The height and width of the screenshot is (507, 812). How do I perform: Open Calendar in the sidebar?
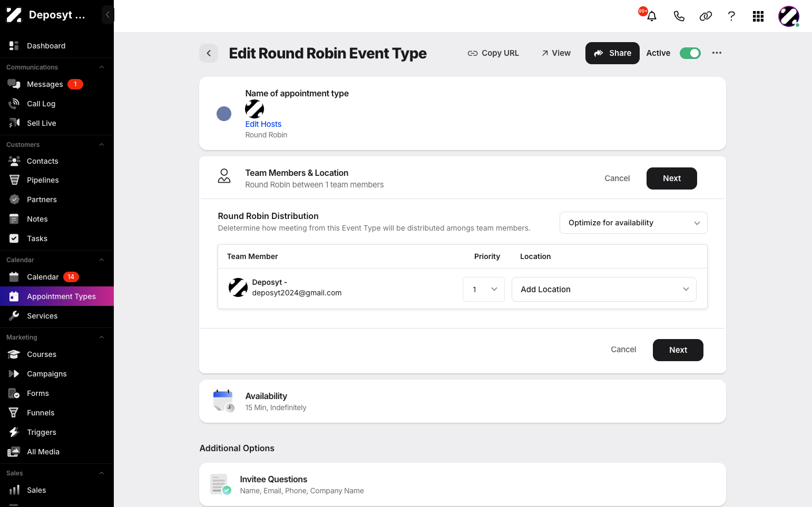pyautogui.click(x=57, y=277)
